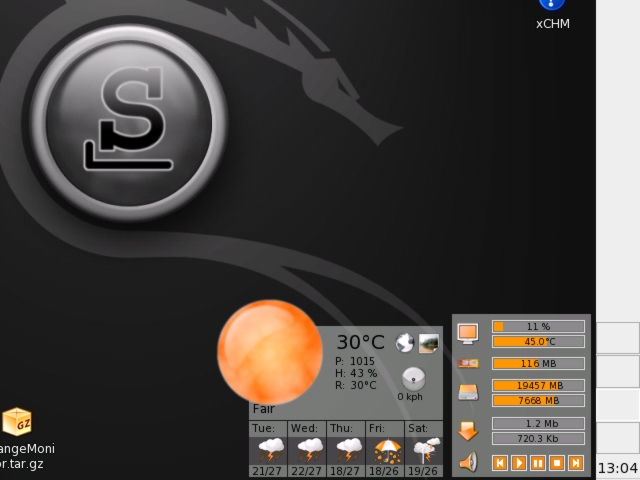Skip to previous track button
This screenshot has height=480, width=640.
click(x=500, y=463)
